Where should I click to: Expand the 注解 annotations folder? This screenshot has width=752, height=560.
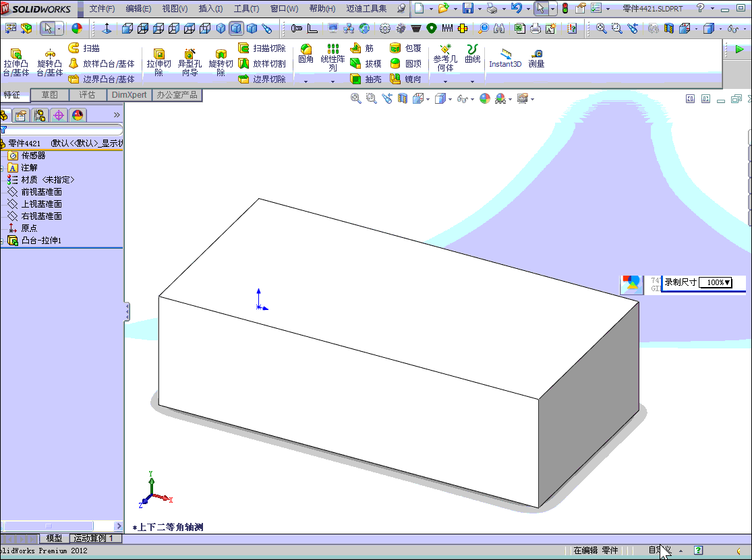coord(2,168)
